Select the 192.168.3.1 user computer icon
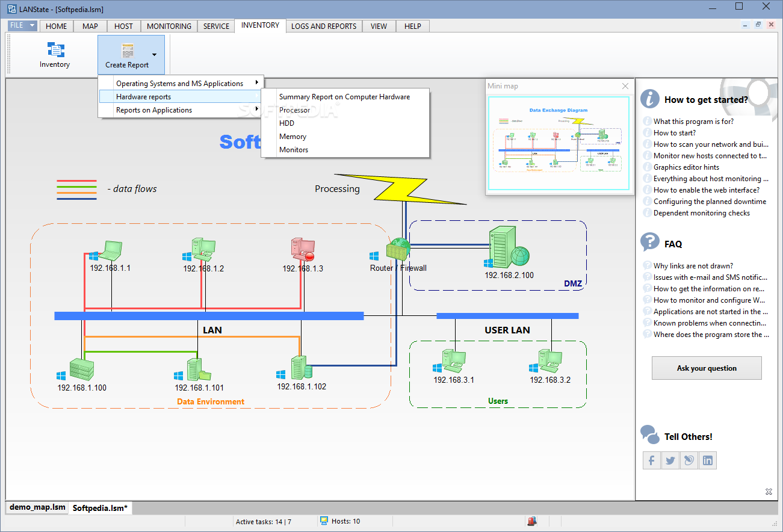Viewport: 783px width, 532px height. coord(453,361)
